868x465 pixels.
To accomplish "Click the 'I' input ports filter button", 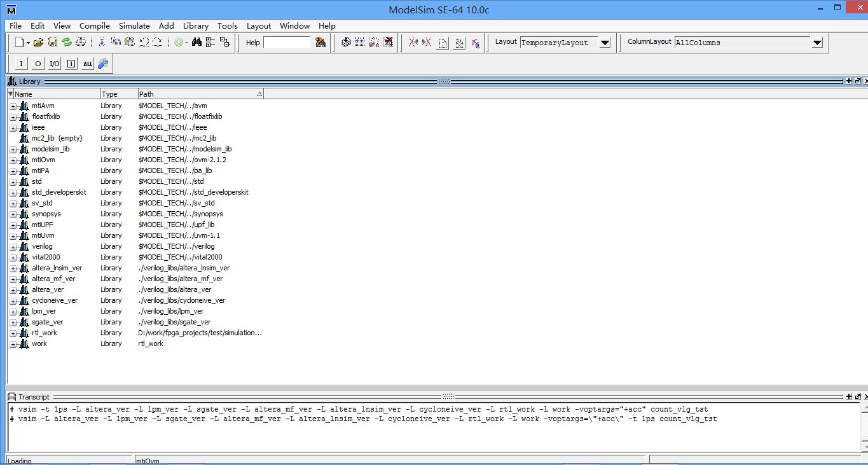I will [x=21, y=64].
